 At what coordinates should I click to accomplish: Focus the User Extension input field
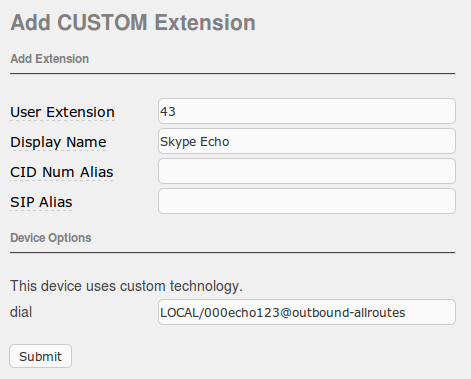[x=307, y=111]
